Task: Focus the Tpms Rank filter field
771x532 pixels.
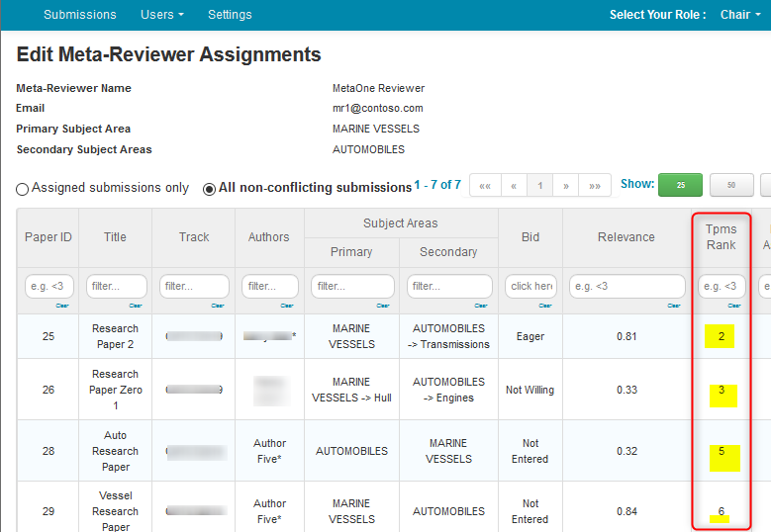Action: tap(722, 286)
